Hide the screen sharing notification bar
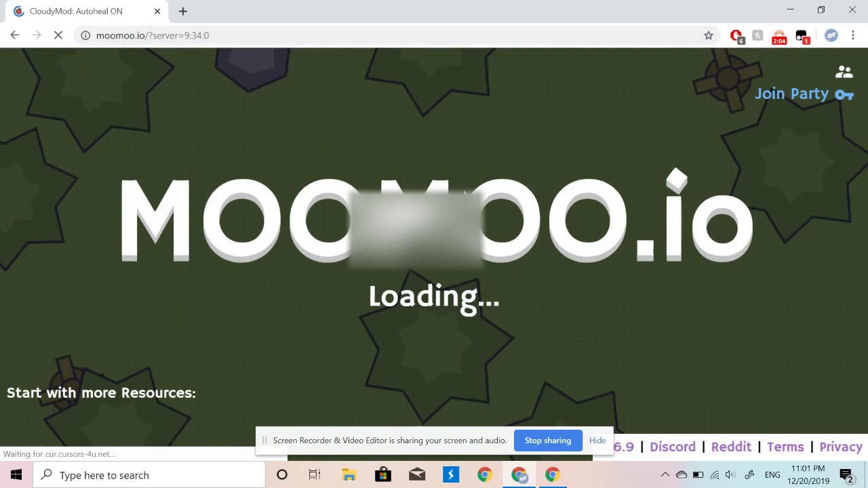 coord(597,441)
